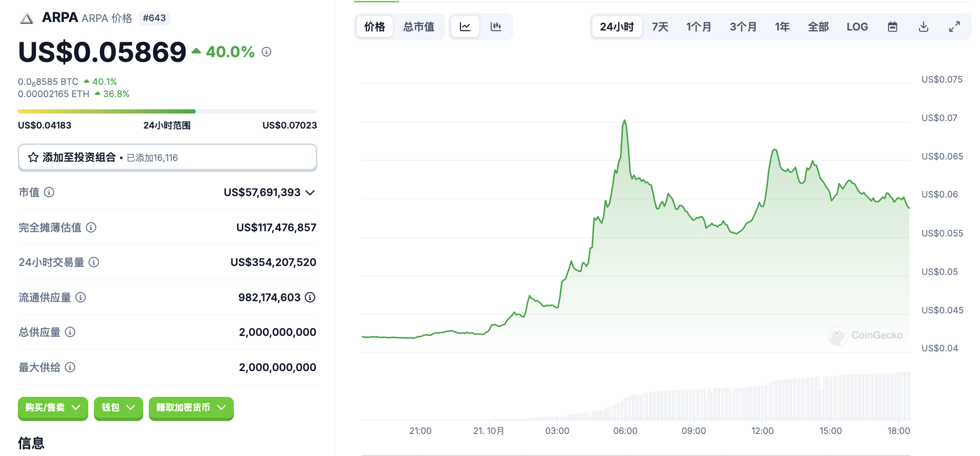Expand chart to fullscreen
Image resolution: width=980 pixels, height=456 pixels.
click(954, 27)
